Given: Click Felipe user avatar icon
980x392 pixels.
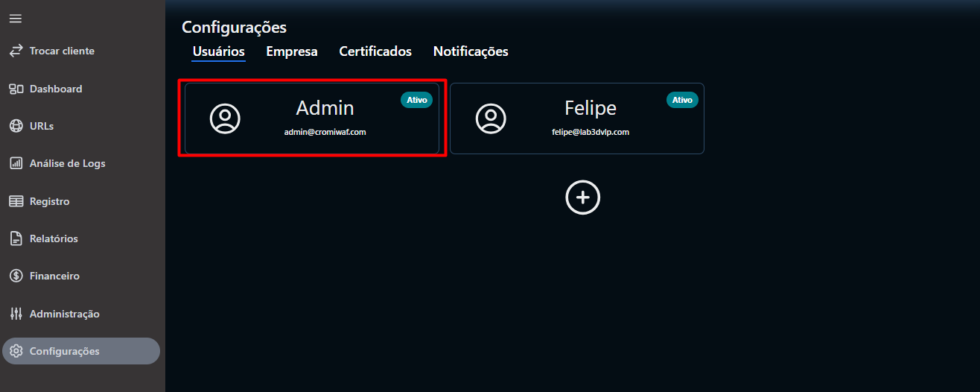Looking at the screenshot, I should click(491, 118).
